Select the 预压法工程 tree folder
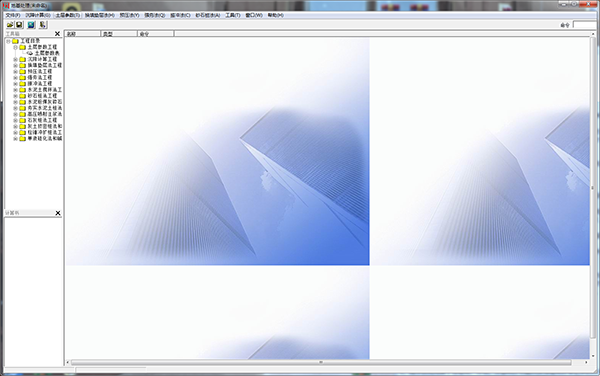 click(39, 72)
